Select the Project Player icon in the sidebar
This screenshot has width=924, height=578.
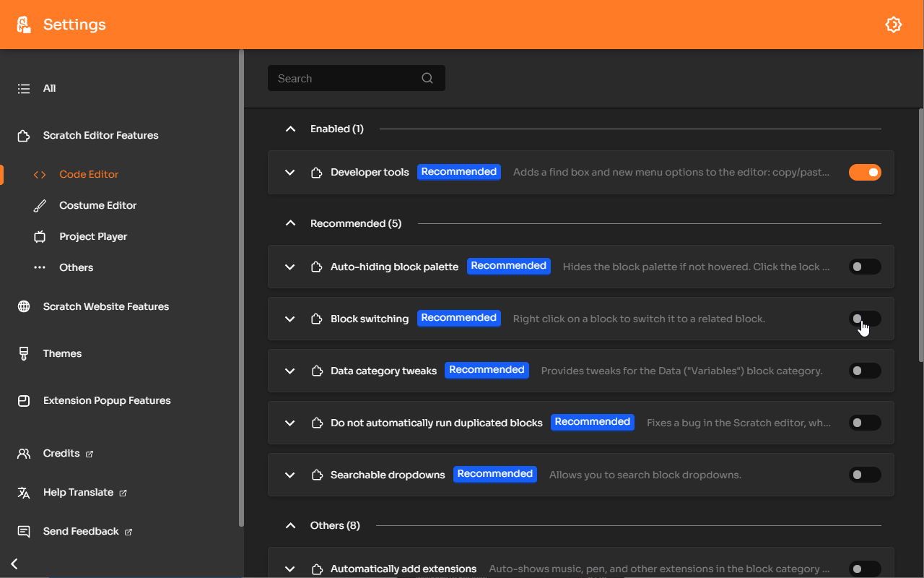pos(40,236)
